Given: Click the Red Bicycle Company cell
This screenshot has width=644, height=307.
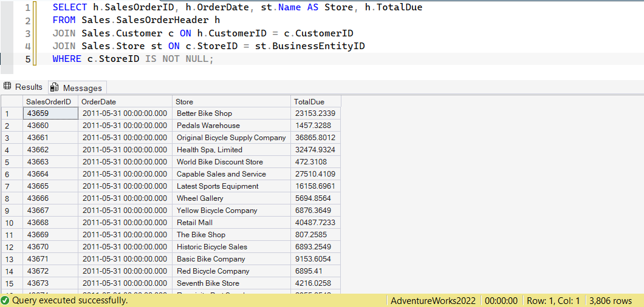Looking at the screenshot, I should 231,271.
